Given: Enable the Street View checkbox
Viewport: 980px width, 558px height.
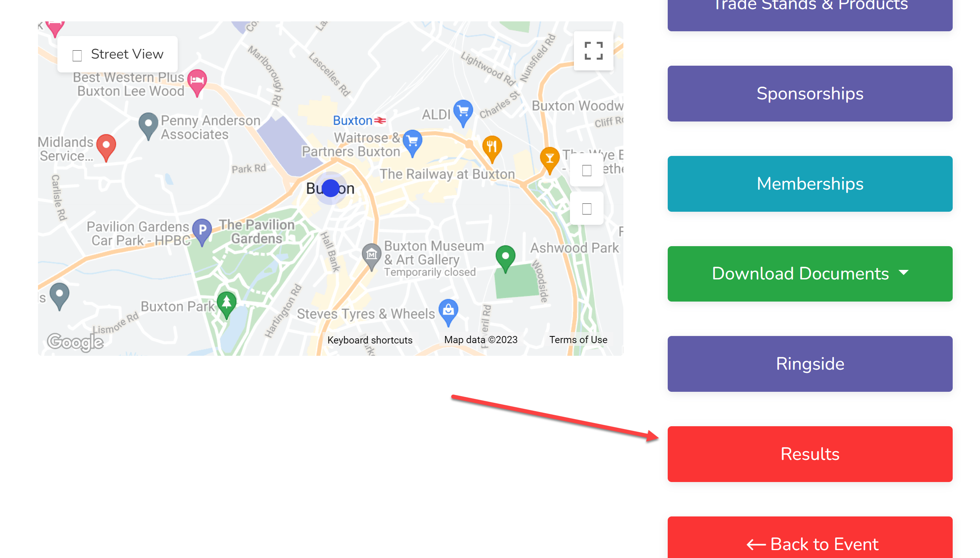Looking at the screenshot, I should [77, 55].
